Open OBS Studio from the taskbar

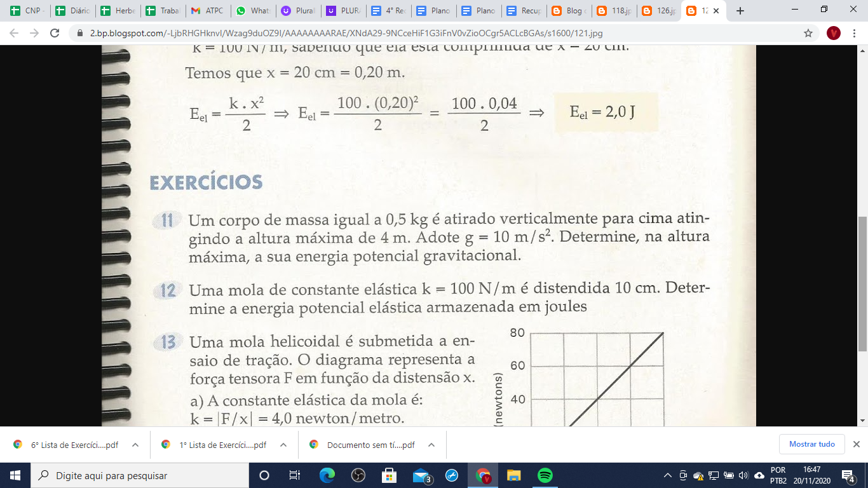point(358,475)
